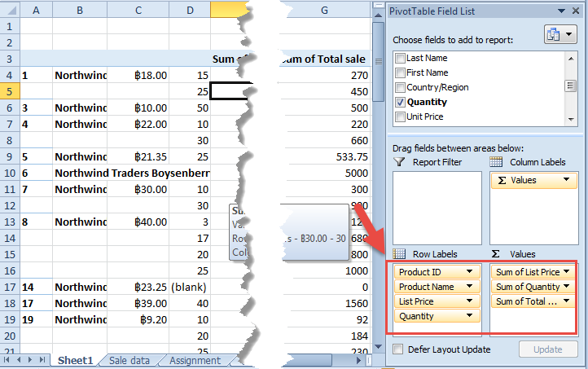Check the Unit Price field checkbox

pyautogui.click(x=400, y=117)
